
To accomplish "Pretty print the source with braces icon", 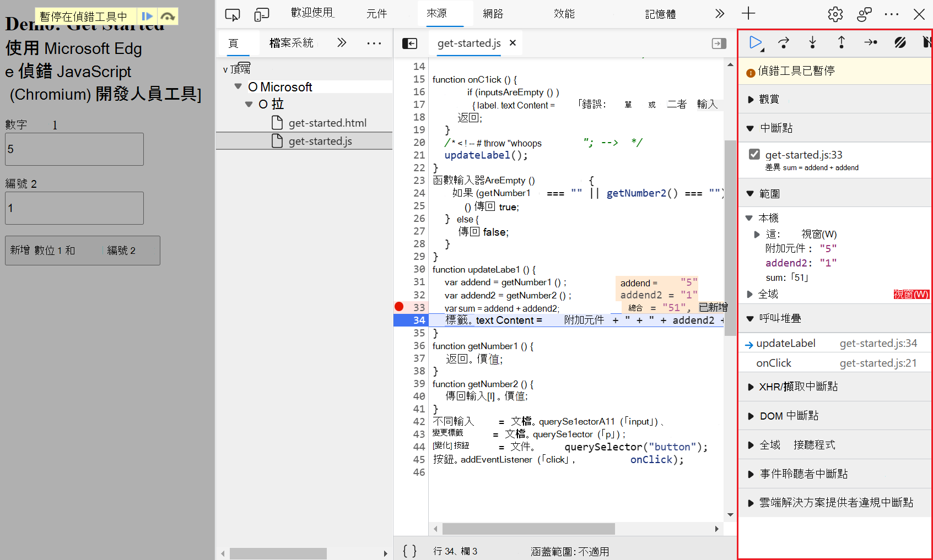I will click(x=409, y=551).
